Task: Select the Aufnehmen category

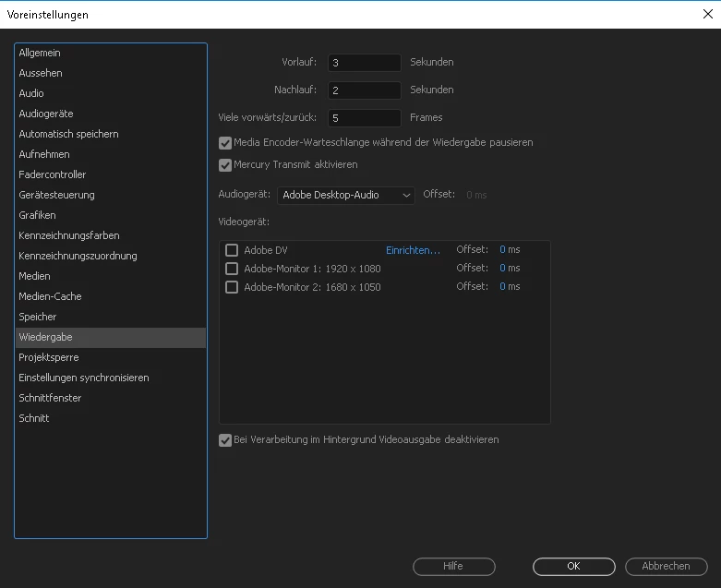Action: pos(111,154)
